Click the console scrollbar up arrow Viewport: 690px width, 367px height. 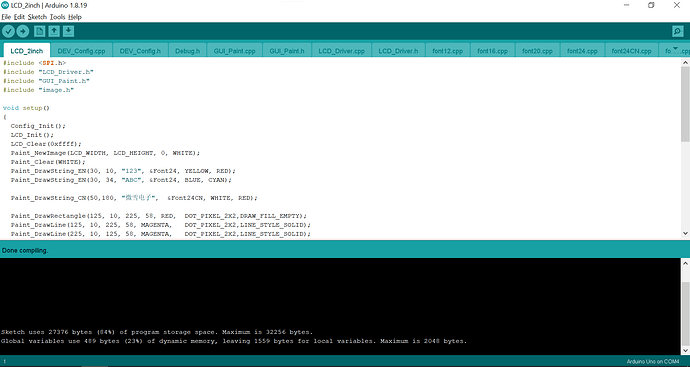(686, 263)
